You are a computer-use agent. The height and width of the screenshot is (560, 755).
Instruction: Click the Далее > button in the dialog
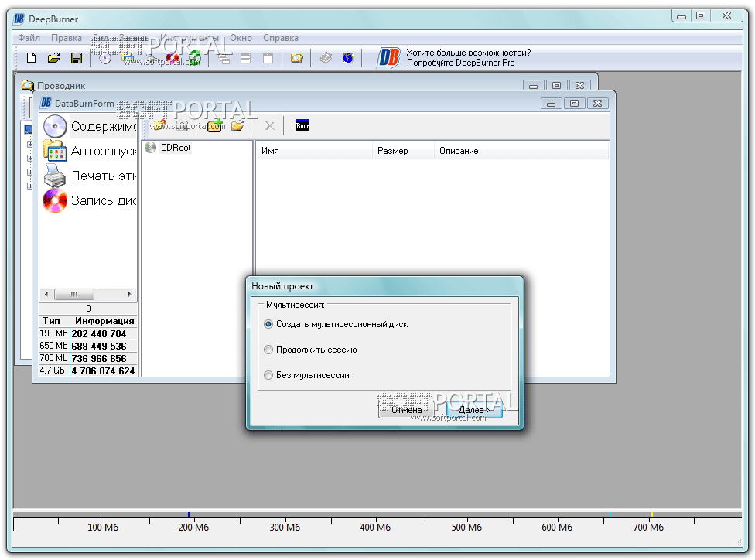coord(474,410)
